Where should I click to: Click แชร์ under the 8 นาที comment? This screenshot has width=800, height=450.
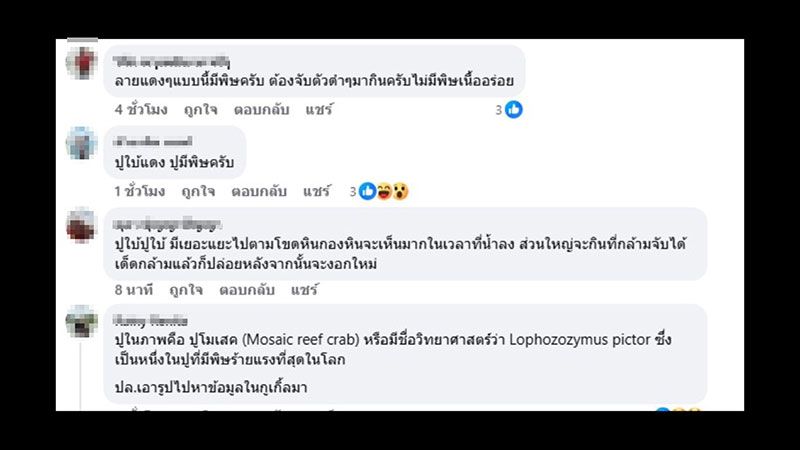303,290
